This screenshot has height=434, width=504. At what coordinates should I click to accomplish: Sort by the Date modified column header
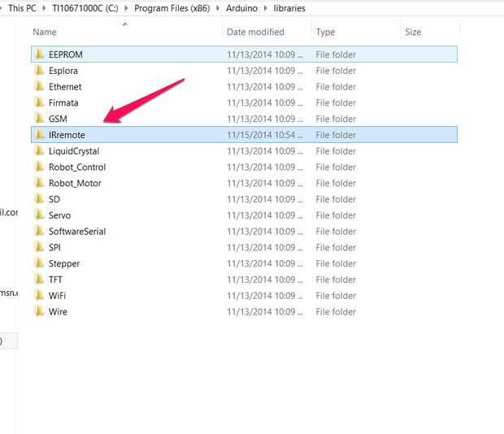(x=255, y=33)
